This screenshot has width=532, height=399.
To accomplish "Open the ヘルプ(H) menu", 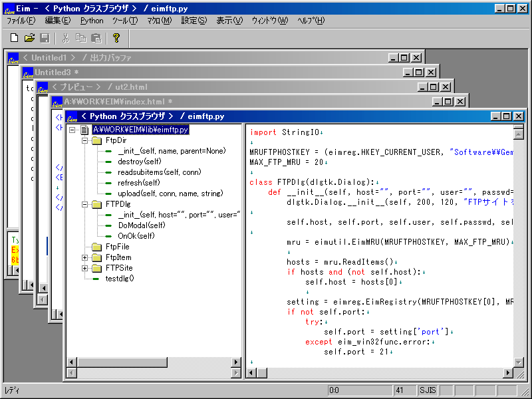I will tap(311, 21).
